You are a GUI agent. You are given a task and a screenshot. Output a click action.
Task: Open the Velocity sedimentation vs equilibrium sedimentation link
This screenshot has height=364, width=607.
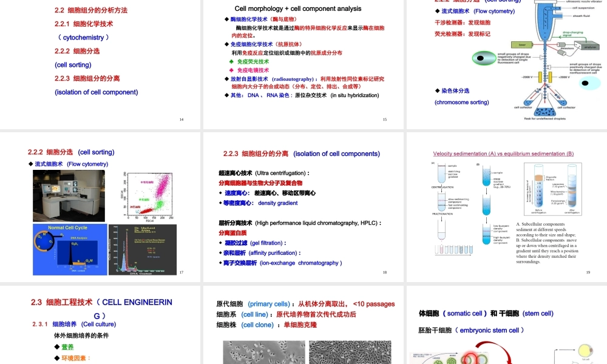503,153
